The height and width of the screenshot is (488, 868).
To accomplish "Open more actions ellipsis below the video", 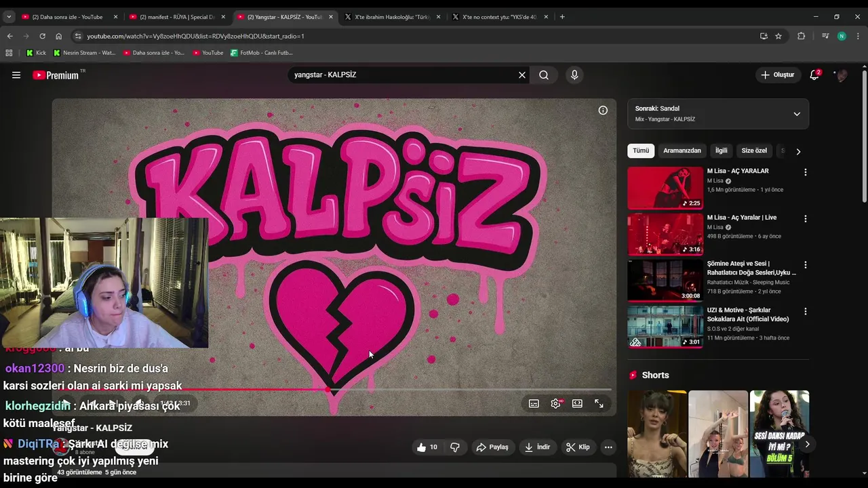I will 608,447.
